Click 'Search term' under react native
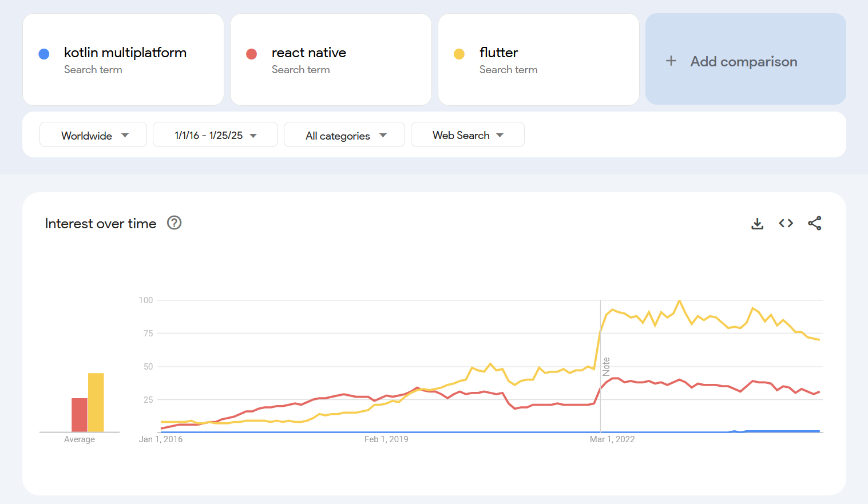This screenshot has height=504, width=868. pos(301,69)
